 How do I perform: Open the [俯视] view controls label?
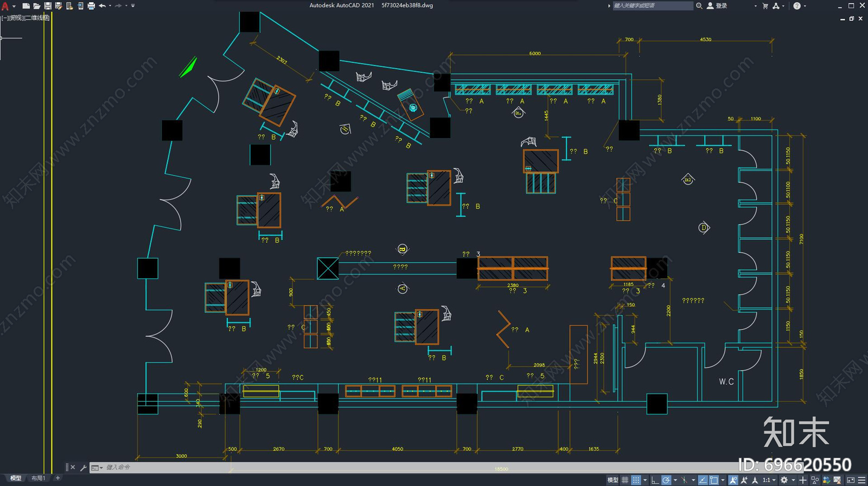click(17, 18)
